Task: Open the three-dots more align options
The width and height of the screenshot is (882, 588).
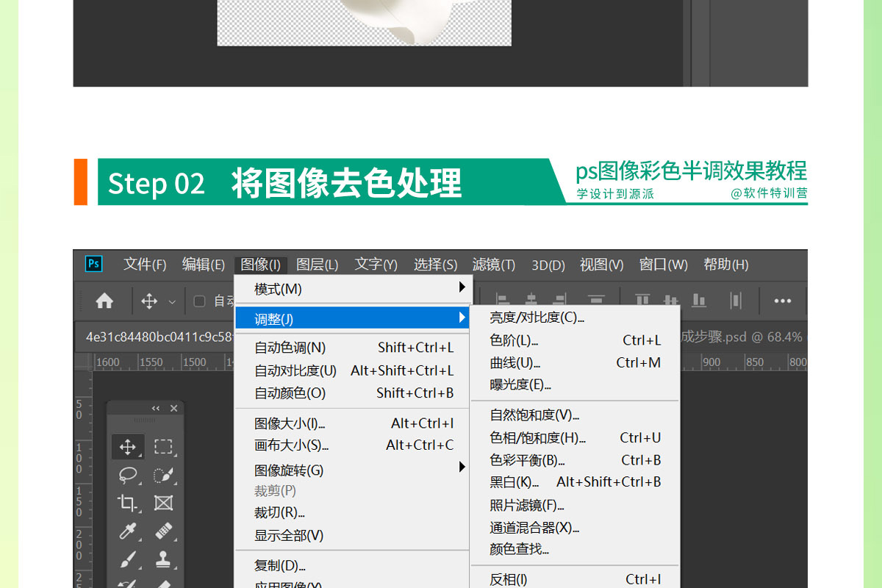Action: pyautogui.click(x=782, y=301)
